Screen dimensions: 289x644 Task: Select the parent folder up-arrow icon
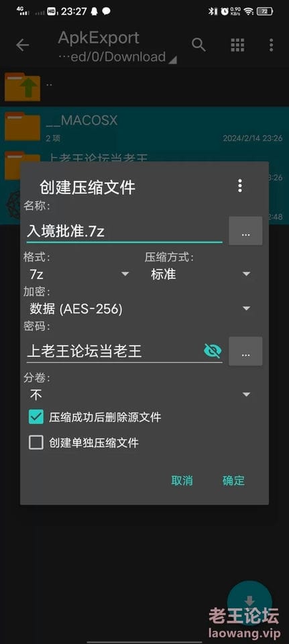[23, 87]
